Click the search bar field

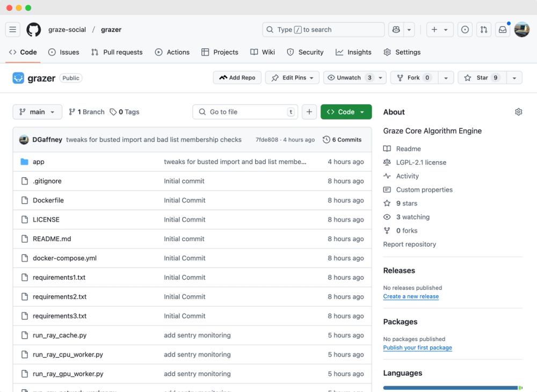tap(323, 30)
